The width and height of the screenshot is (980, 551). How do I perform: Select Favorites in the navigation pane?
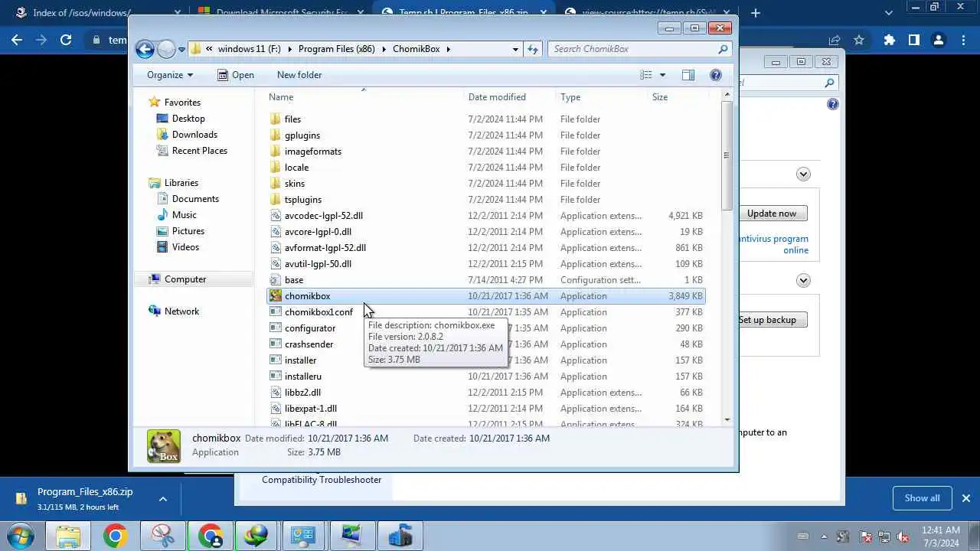point(182,103)
